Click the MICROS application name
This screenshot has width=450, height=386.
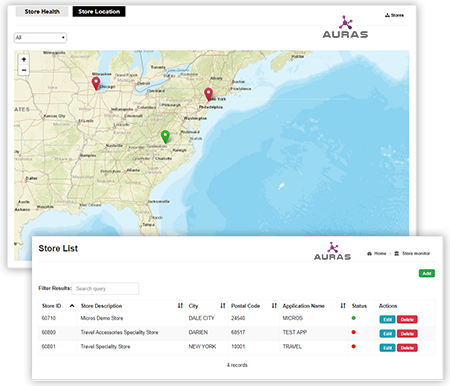click(x=293, y=318)
